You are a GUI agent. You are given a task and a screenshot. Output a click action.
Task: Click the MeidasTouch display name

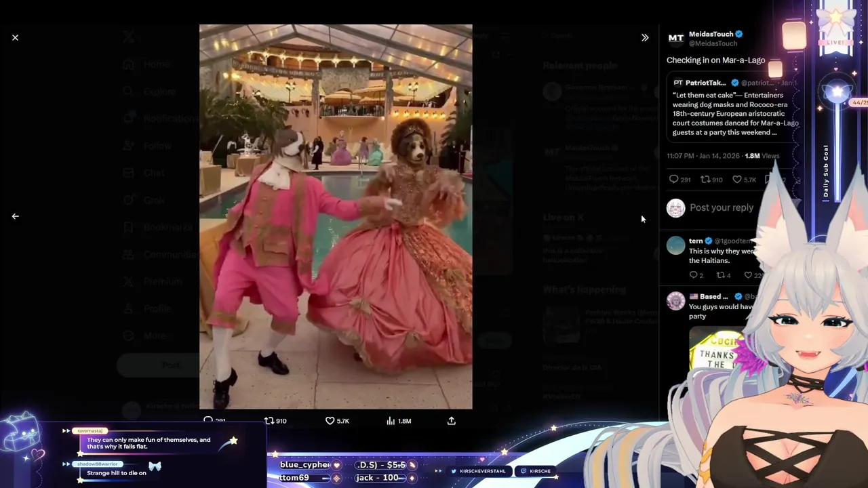point(711,34)
